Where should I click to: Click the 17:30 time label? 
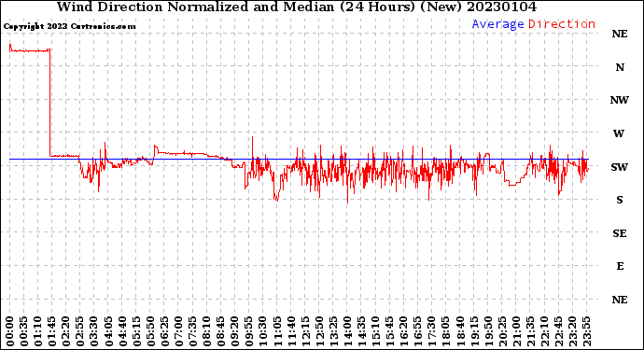tap(431, 331)
